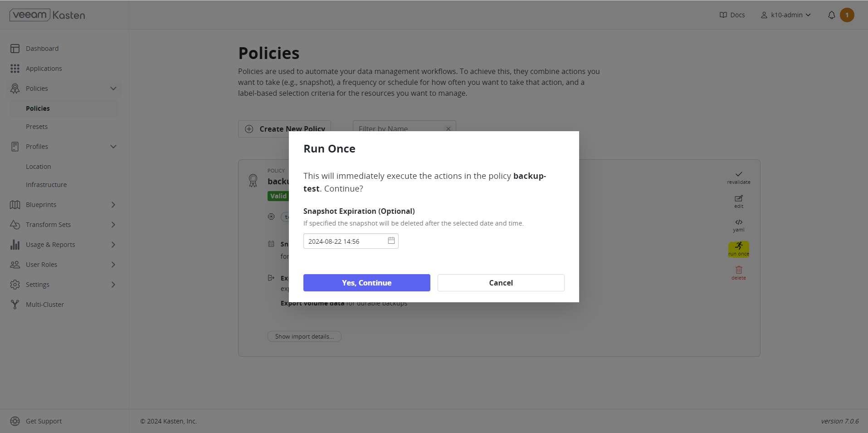Open Multi-Cluster in the sidebar

pos(44,305)
